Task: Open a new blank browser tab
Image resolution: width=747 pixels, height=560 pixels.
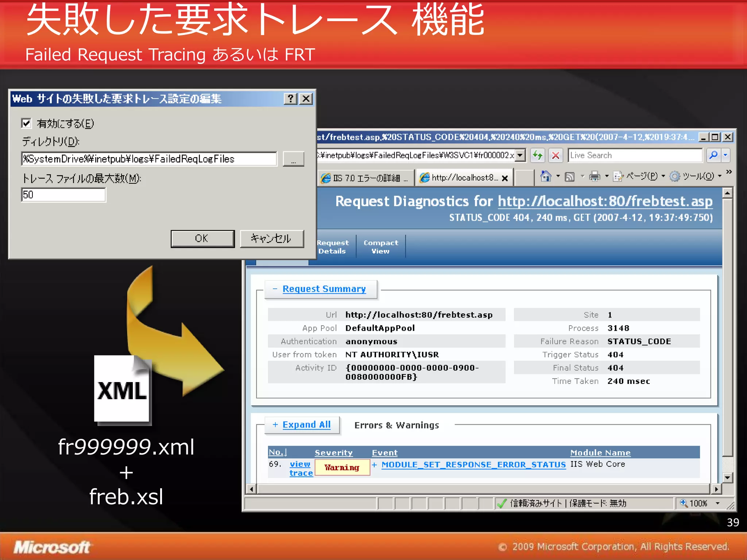Action: pos(525,178)
